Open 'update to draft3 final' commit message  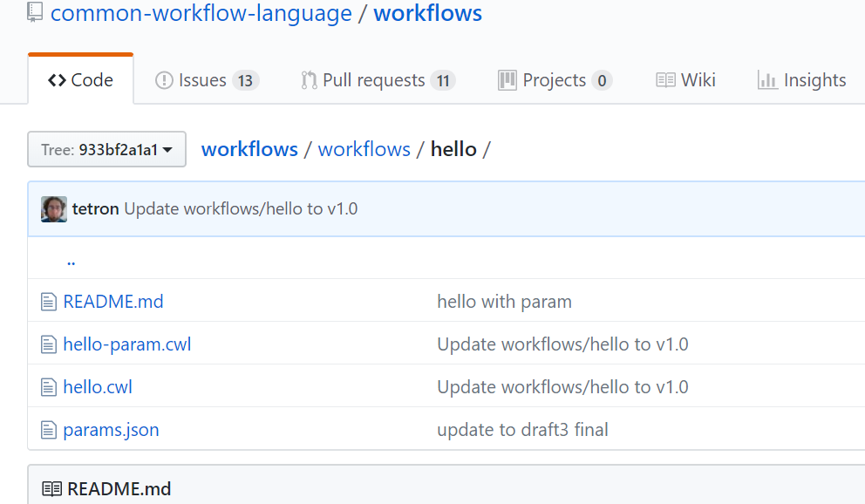522,430
